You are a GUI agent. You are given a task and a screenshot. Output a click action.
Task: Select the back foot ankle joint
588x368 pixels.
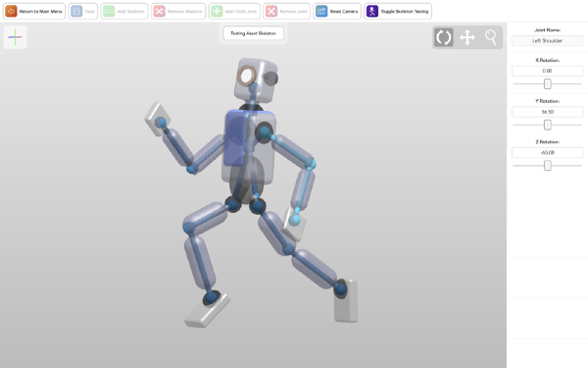(x=340, y=289)
